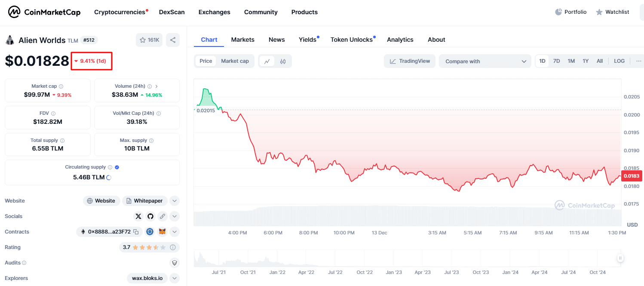This screenshot has height=286, width=644.
Task: Click the Alien Worlds token logo
Action: click(10, 40)
